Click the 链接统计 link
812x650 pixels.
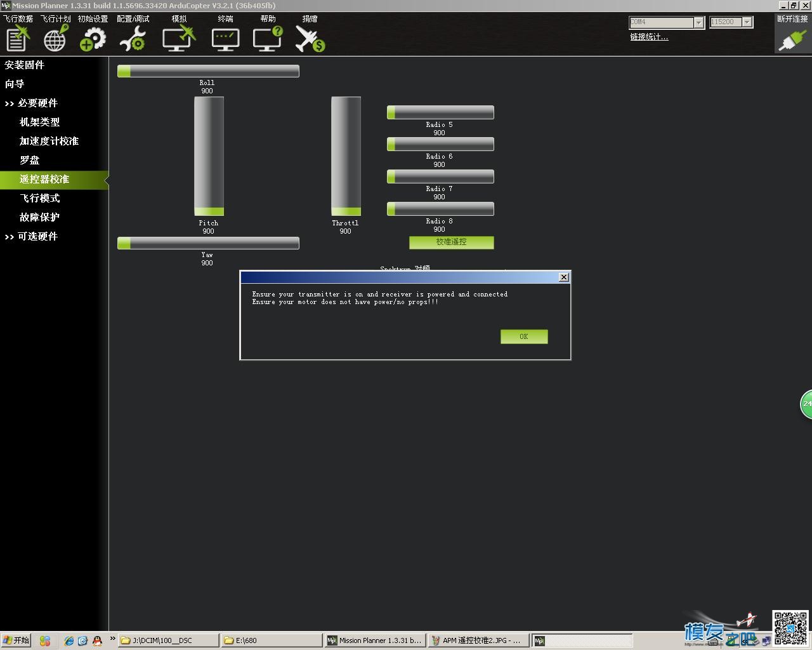click(x=649, y=37)
